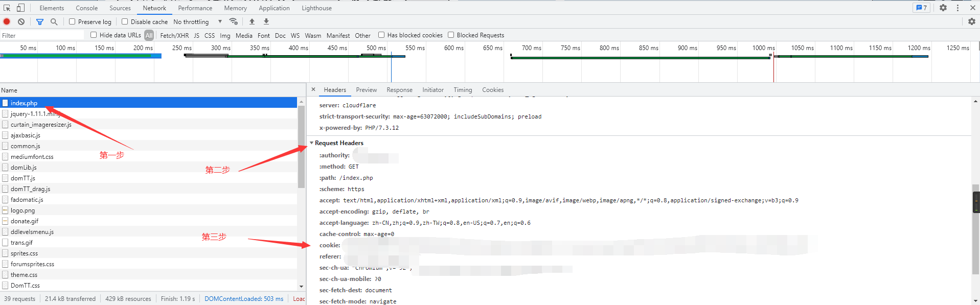Open network conditions wifi icon
980x305 pixels.
pyautogui.click(x=234, y=21)
